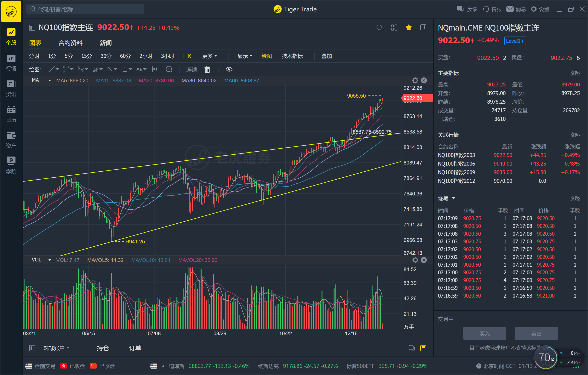The height and width of the screenshot is (375, 588).
Task: Select the candlestick pattern drawing tool
Action: tap(155, 69)
